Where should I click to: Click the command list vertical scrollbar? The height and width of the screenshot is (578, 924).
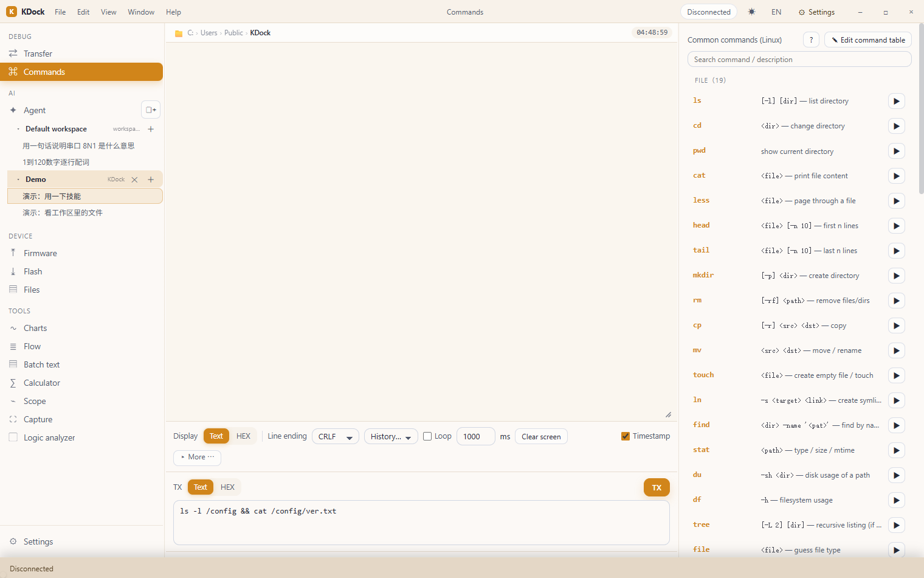(921, 110)
